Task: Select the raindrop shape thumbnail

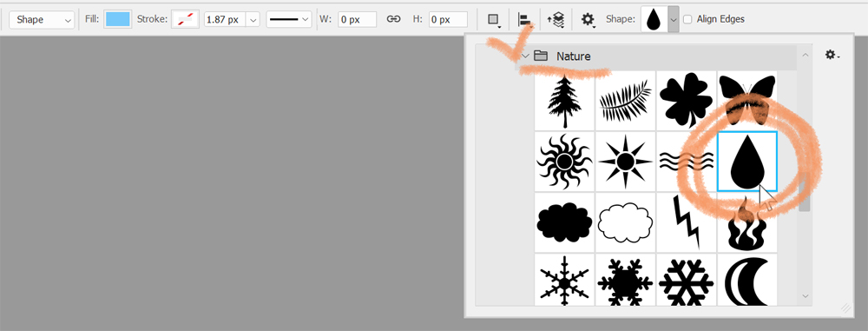Action: click(746, 162)
